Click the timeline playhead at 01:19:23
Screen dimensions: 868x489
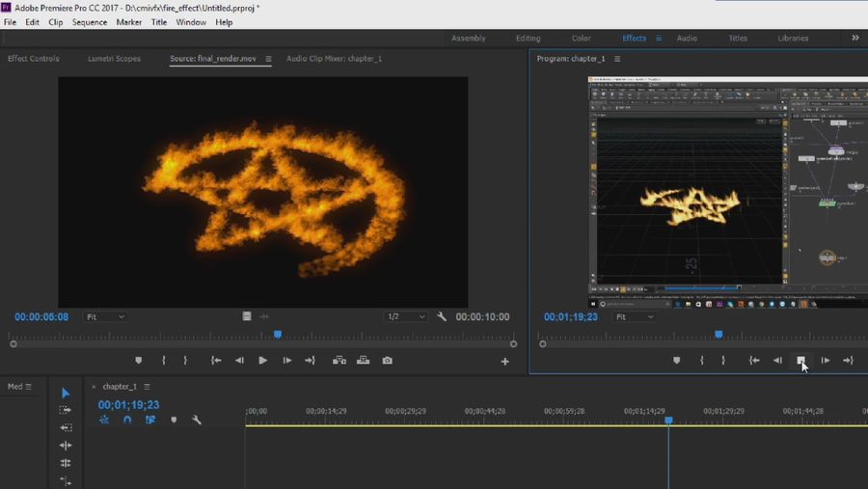(x=668, y=421)
